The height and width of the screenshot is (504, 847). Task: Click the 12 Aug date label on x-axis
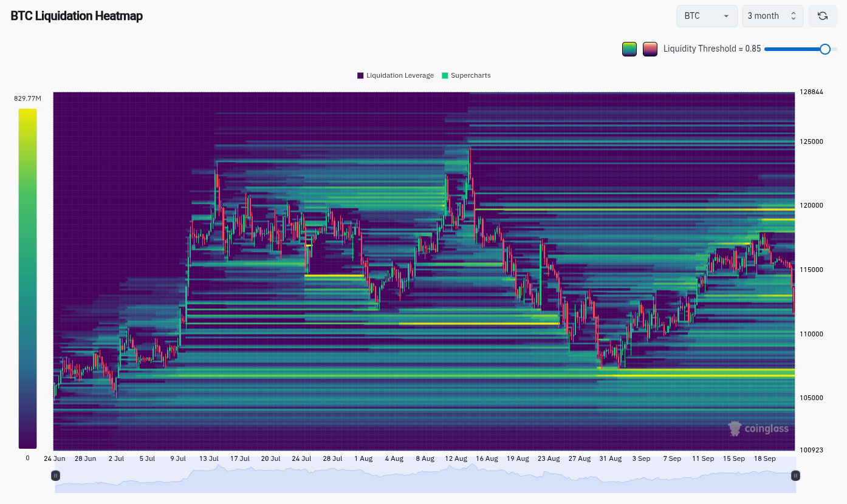pyautogui.click(x=456, y=458)
